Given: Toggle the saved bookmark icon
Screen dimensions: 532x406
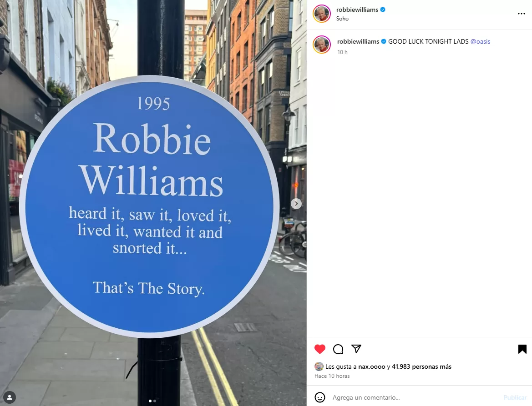Looking at the screenshot, I should point(522,349).
